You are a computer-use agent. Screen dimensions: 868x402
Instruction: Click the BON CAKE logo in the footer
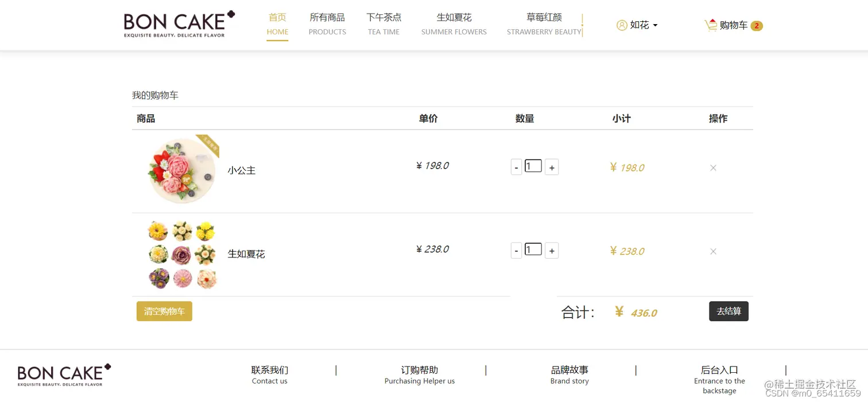pyautogui.click(x=63, y=374)
